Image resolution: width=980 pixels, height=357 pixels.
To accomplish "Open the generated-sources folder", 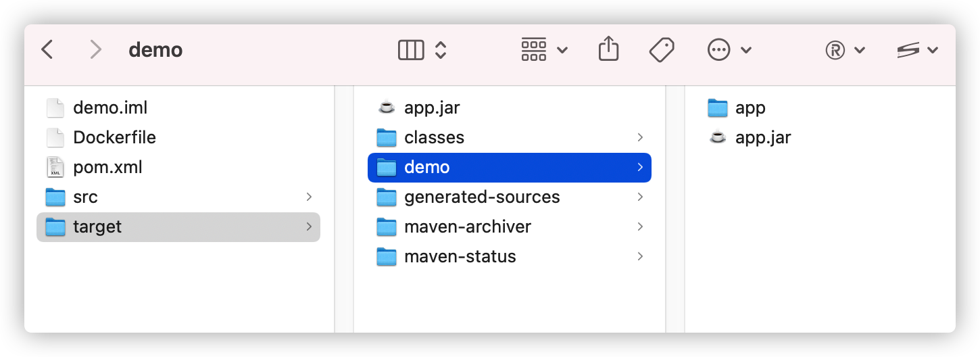I will [x=481, y=197].
